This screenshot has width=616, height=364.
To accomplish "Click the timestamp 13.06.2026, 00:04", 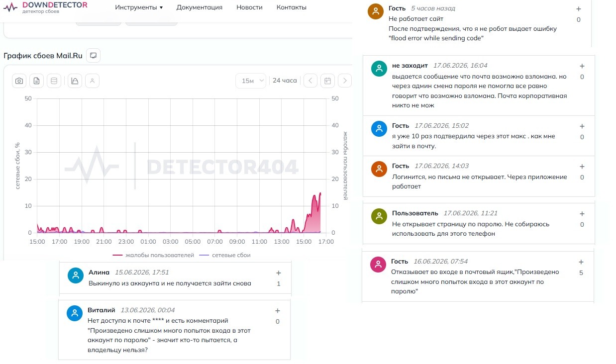I will tap(148, 310).
